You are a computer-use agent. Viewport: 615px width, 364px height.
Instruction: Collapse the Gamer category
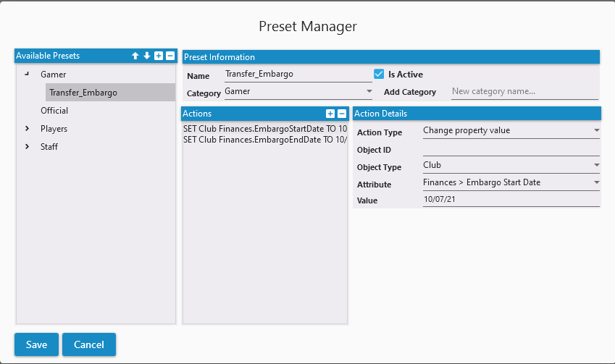point(27,74)
